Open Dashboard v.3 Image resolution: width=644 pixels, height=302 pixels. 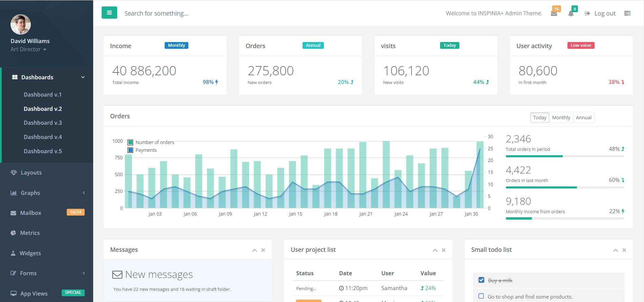tap(43, 123)
